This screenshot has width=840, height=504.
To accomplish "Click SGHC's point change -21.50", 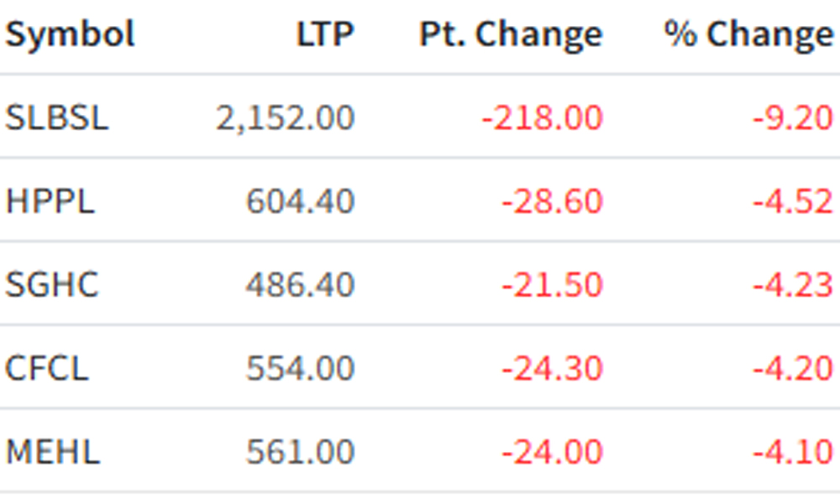I will click(x=553, y=285).
